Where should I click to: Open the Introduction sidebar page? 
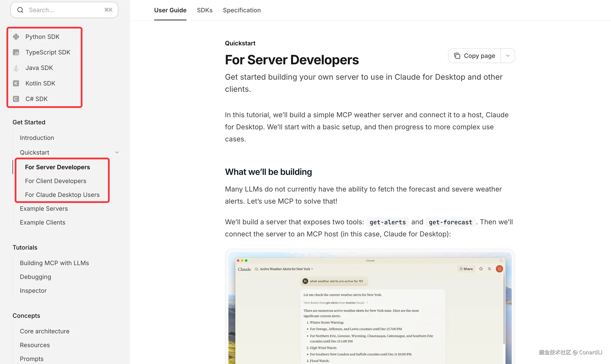tap(37, 138)
